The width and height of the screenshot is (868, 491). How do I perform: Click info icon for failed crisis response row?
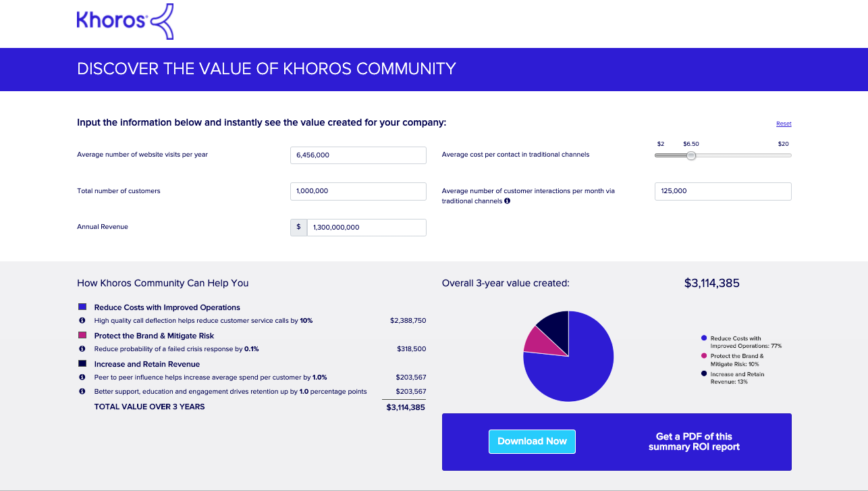click(x=82, y=349)
